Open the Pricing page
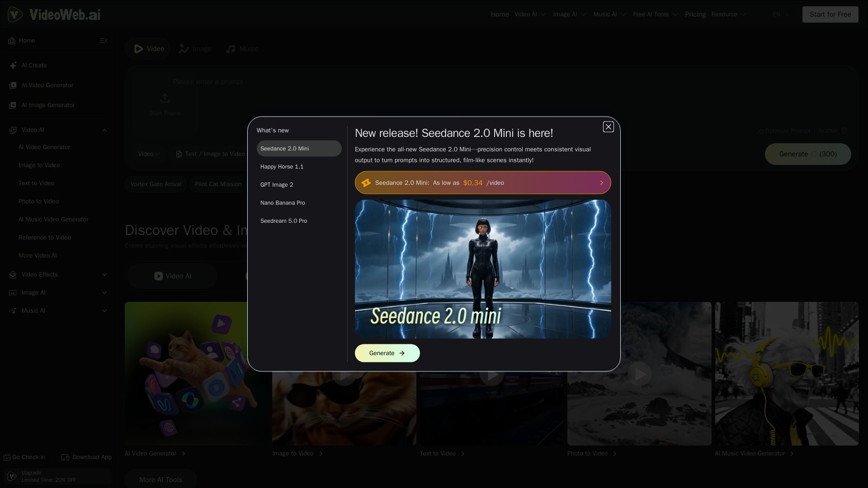Image resolution: width=868 pixels, height=488 pixels. point(695,14)
